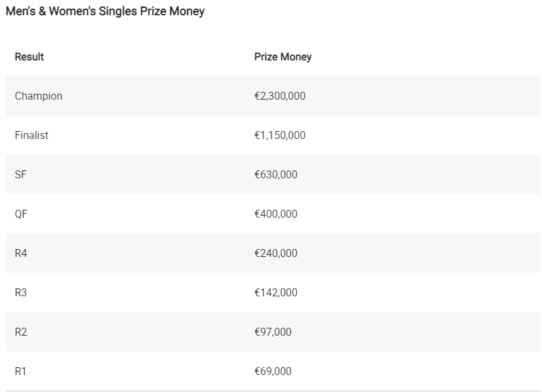Select the QF result cell
Screen dimensions: 542x392
(21, 214)
